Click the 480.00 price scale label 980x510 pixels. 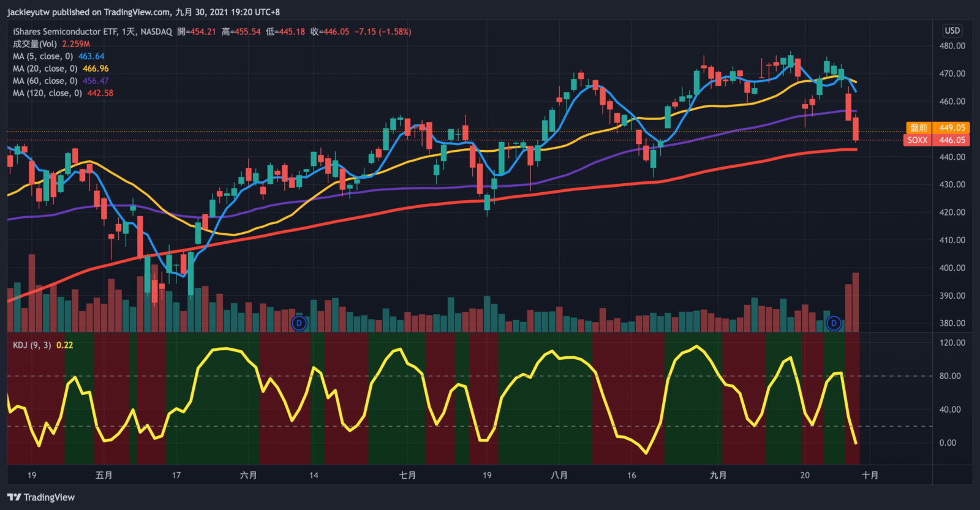tap(952, 46)
